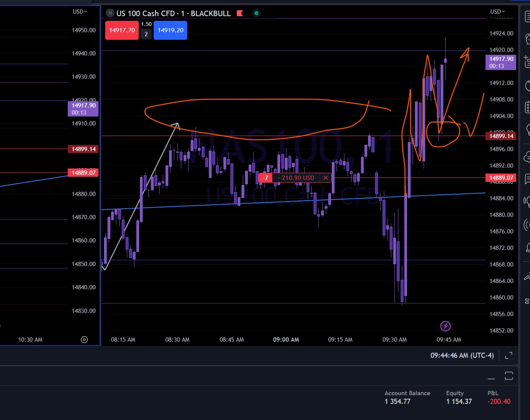Click the US 100 Cash CFD symbol title

pos(145,13)
